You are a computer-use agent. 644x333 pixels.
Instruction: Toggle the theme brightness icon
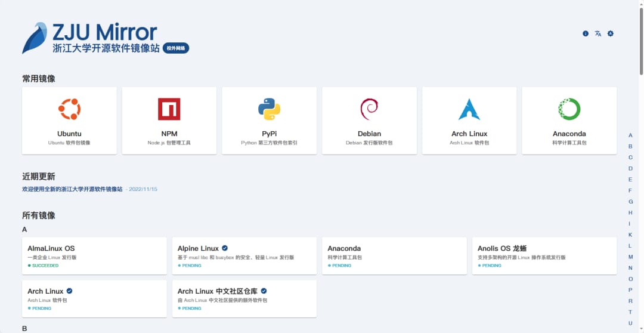click(x=611, y=33)
